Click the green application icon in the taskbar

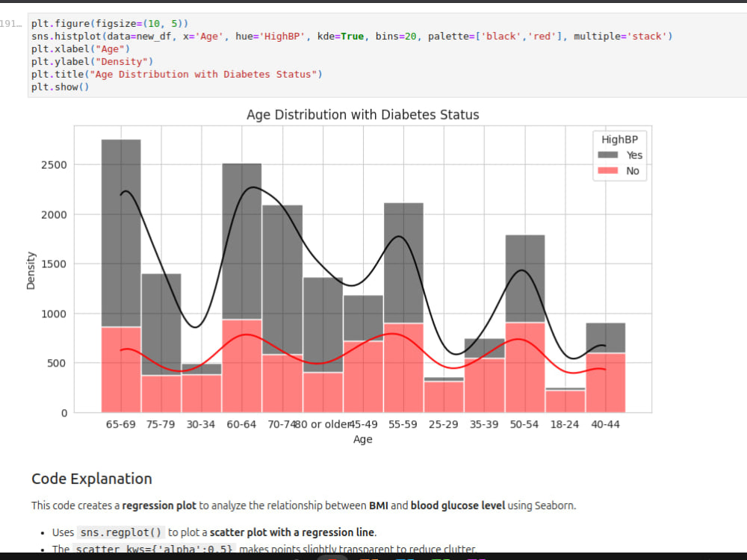coord(441,557)
